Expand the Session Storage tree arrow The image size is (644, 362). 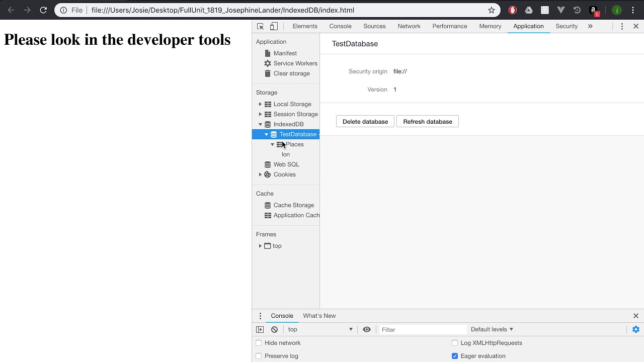[x=260, y=114]
